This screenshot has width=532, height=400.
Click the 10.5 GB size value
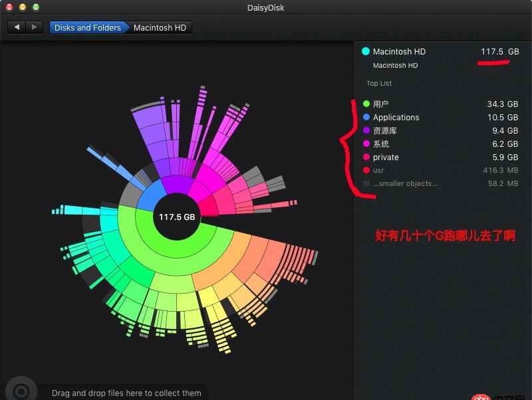[x=503, y=118]
